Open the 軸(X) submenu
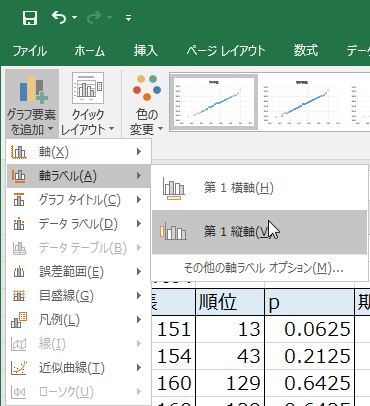The width and height of the screenshot is (370, 406). click(79, 152)
